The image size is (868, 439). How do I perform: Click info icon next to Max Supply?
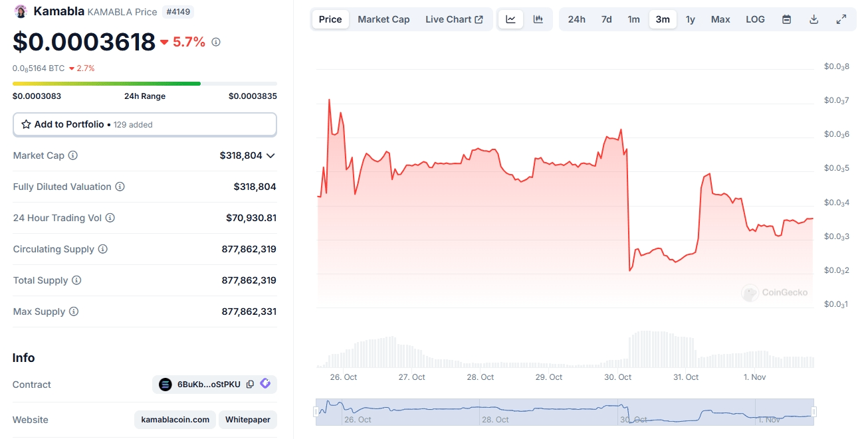pos(74,311)
